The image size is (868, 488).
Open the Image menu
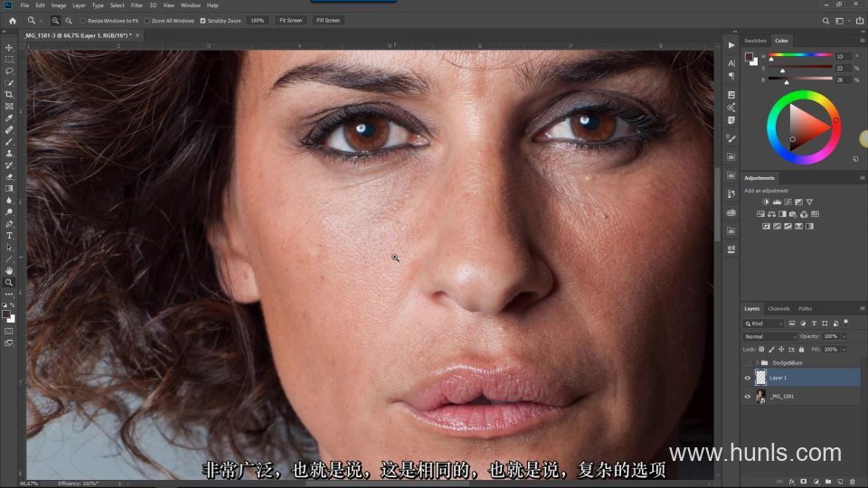pyautogui.click(x=58, y=5)
